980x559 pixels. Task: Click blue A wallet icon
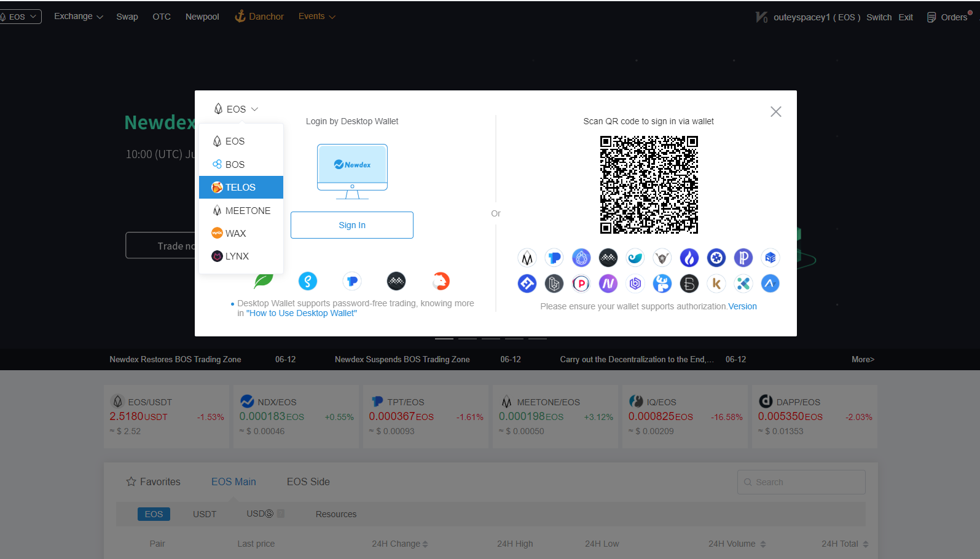770,283
